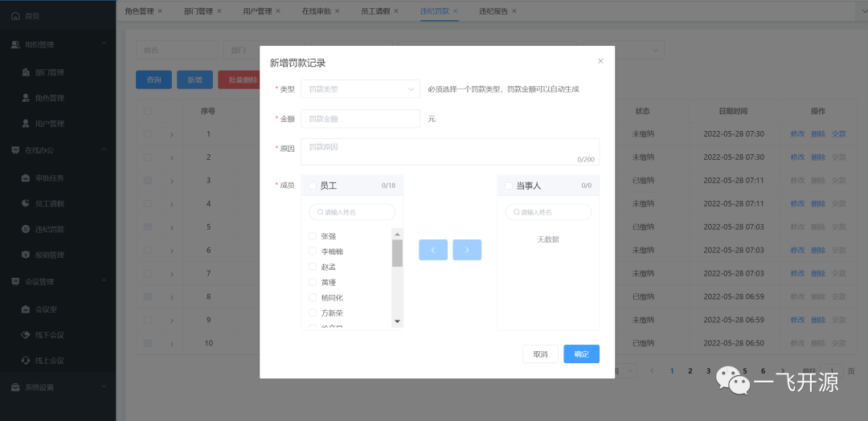The image size is (868, 421).
Task: Click the employee list scrollbar thumb
Action: [x=397, y=253]
